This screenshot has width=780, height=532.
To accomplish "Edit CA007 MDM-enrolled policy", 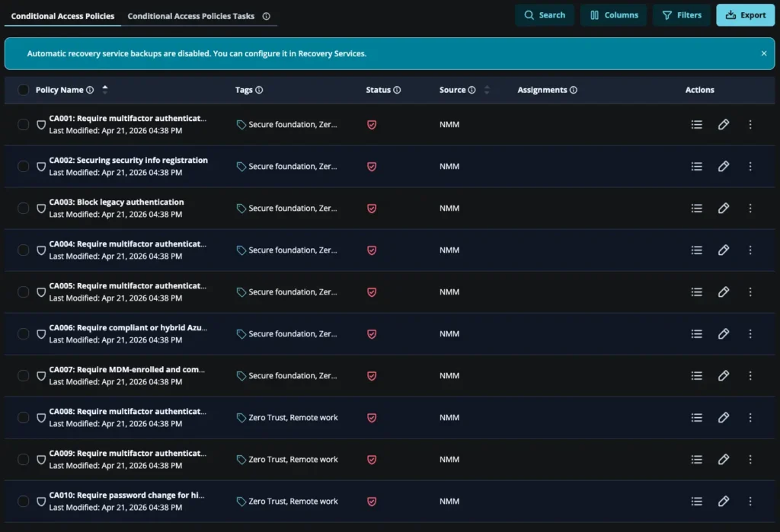I will [724, 375].
